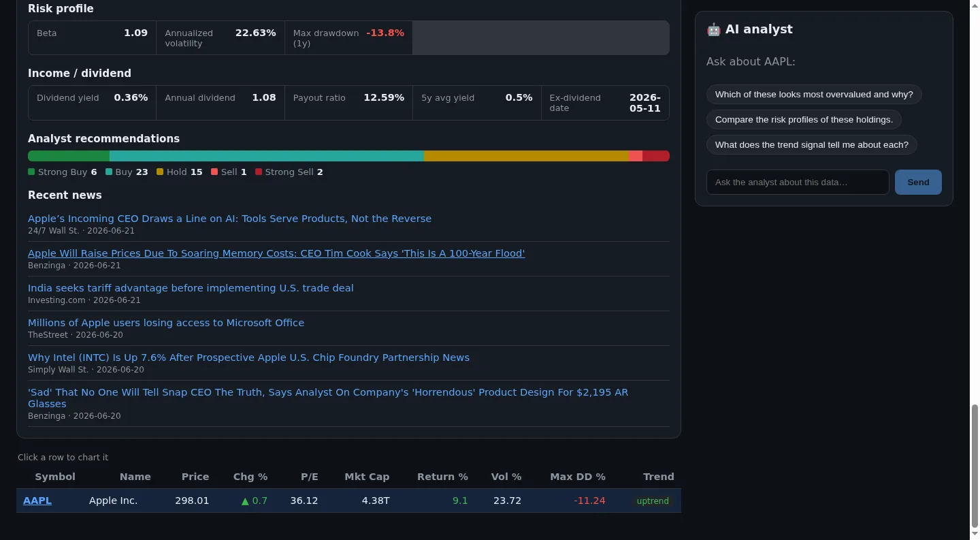Select 'Which of these looks most overvalued' suggestion

click(814, 95)
